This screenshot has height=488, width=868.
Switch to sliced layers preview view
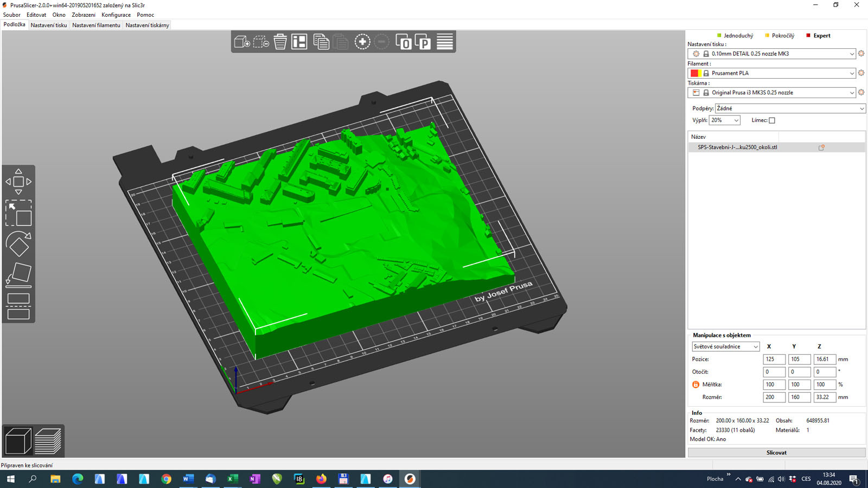[48, 441]
